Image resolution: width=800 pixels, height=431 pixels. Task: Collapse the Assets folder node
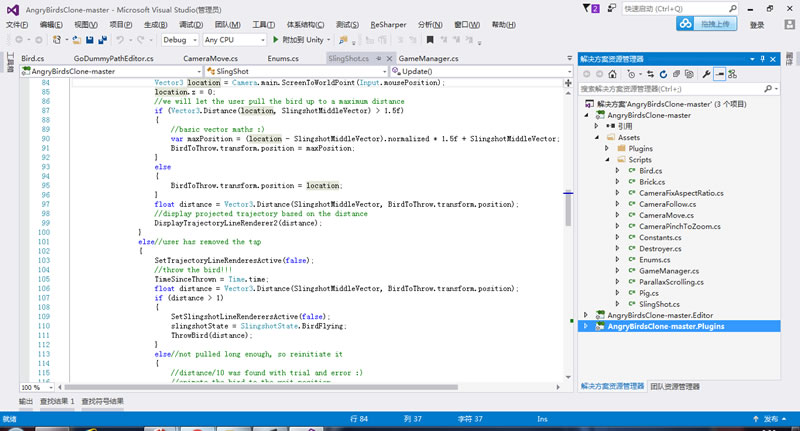[x=596, y=137]
